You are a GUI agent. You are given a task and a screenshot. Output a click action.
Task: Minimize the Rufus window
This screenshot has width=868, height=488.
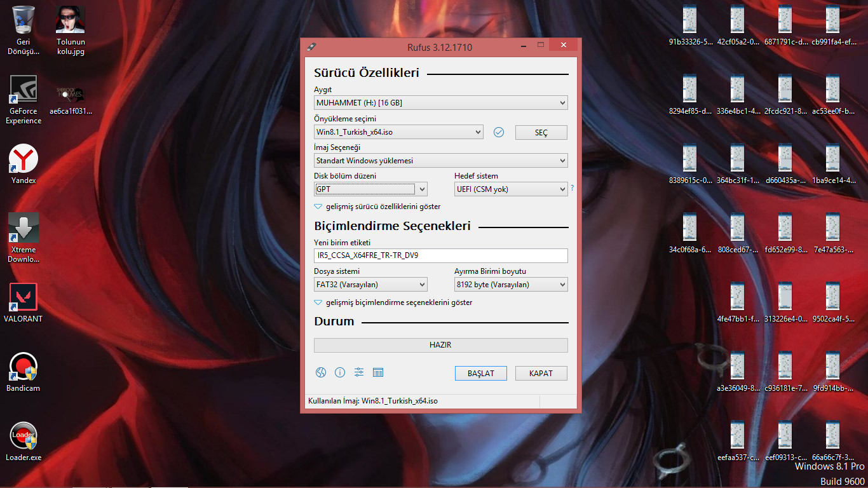coord(522,46)
